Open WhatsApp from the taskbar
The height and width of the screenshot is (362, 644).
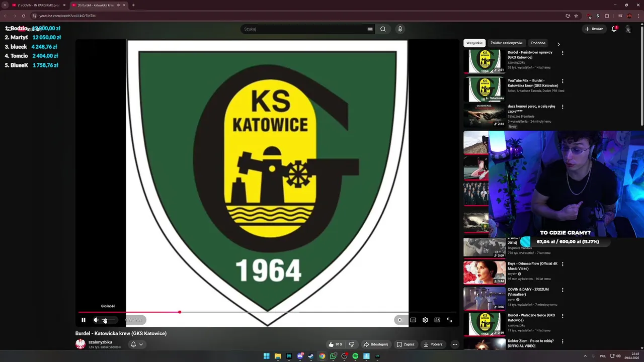(333, 356)
